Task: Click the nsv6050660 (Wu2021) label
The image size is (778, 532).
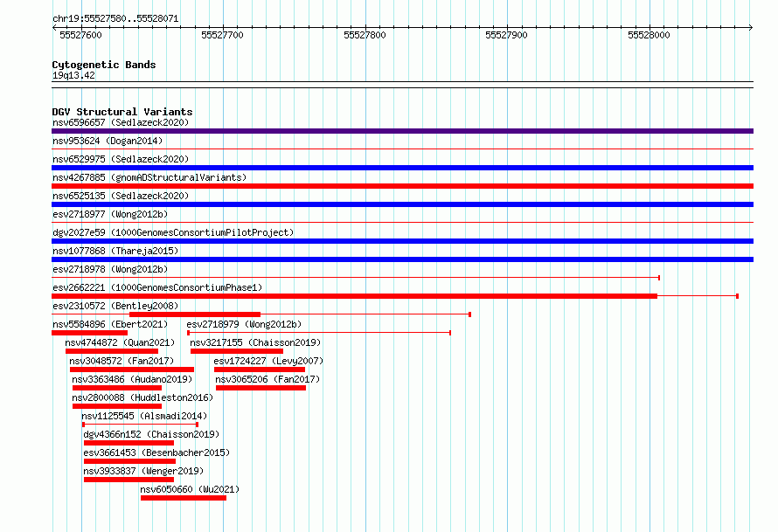Action: [190, 489]
